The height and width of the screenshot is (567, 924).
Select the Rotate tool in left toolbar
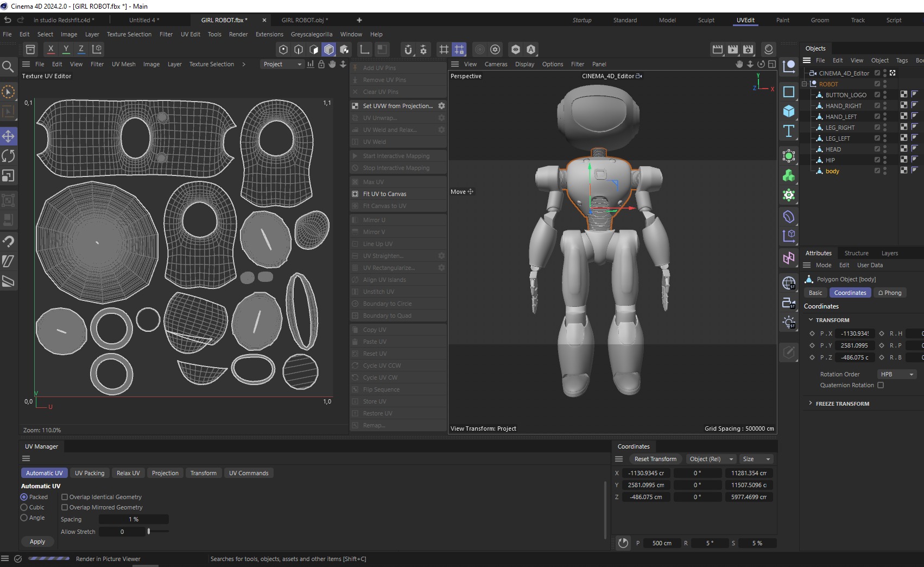[x=8, y=156]
